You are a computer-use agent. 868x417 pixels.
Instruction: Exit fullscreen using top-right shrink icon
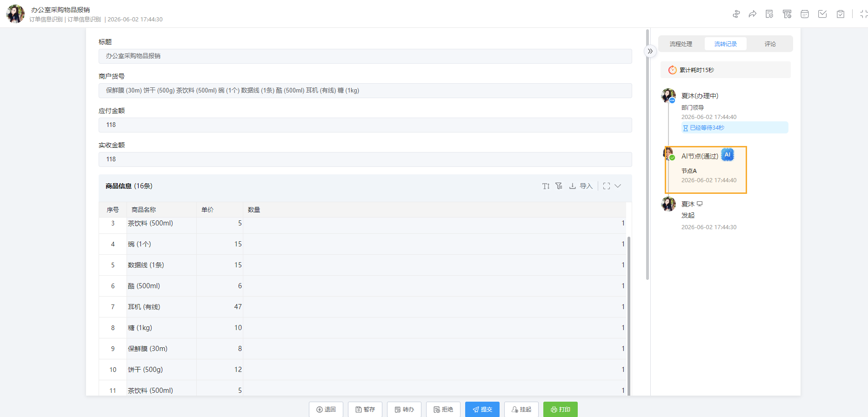pyautogui.click(x=863, y=14)
